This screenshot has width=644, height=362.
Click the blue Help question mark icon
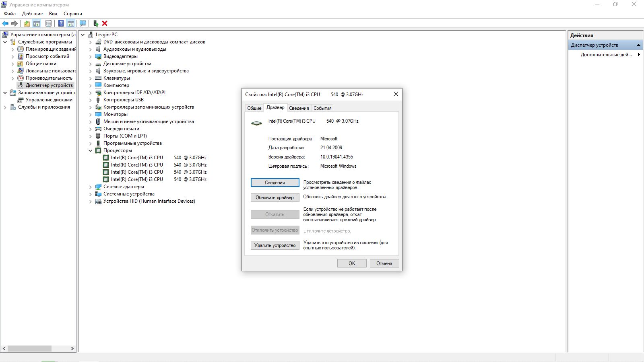(61, 23)
